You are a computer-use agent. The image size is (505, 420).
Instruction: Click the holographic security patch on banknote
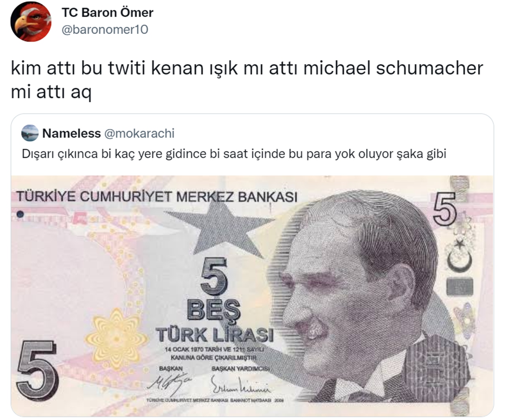click(460, 286)
